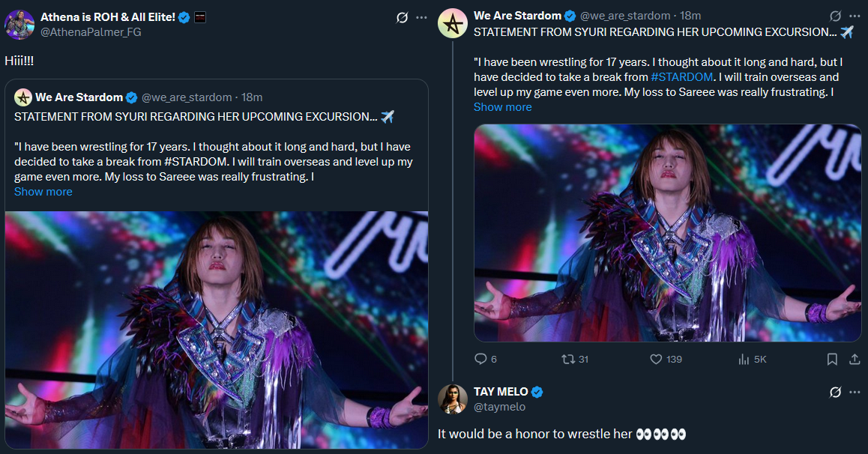868x454 pixels.
Task: Open the Syuri photo in the right-hand post
Action: point(667,232)
